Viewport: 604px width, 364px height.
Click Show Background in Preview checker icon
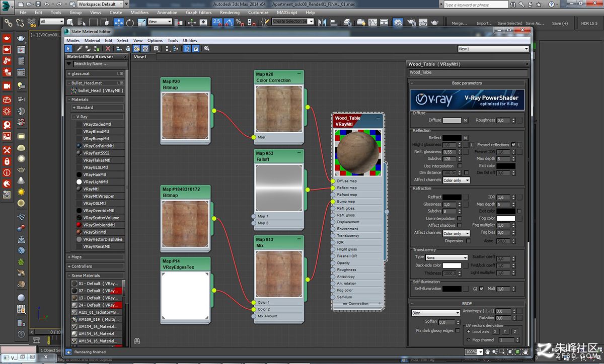(x=145, y=49)
